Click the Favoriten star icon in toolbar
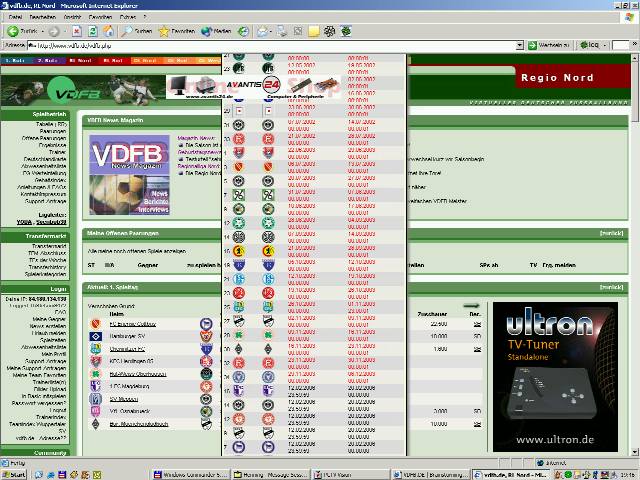This screenshot has width=640, height=480. (x=164, y=31)
